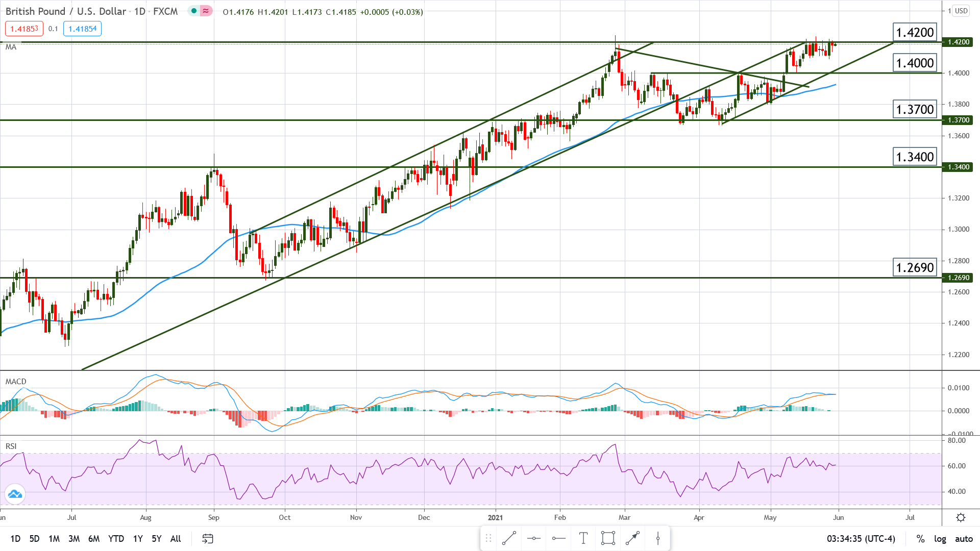Image resolution: width=980 pixels, height=551 pixels.
Task: Click the 1.3700 price axis label
Action: coord(958,120)
